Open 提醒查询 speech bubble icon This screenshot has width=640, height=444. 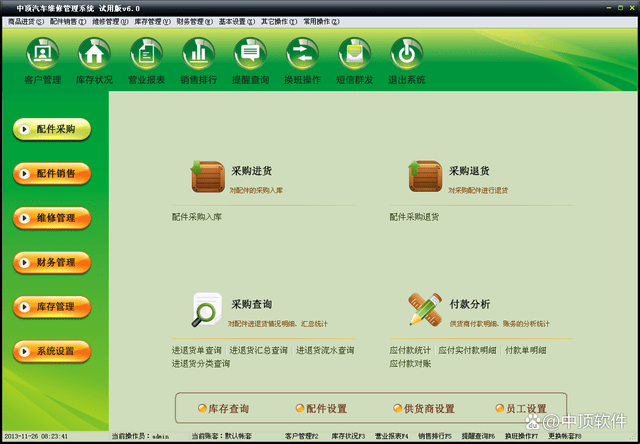coord(250,53)
